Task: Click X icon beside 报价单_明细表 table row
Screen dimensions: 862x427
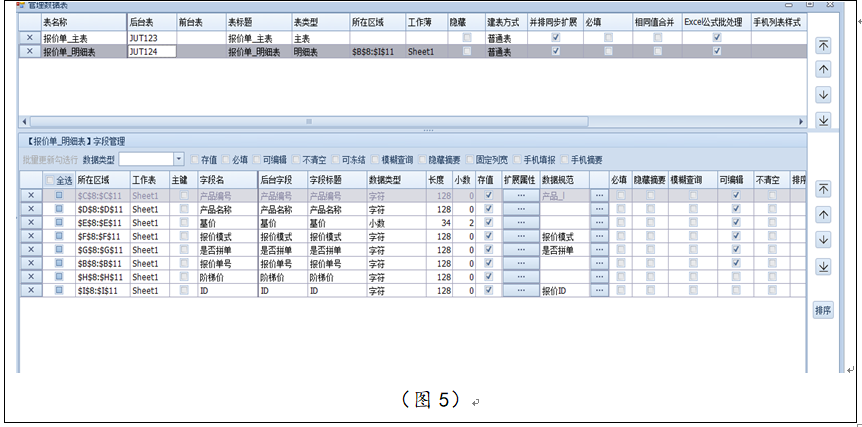Action: [28, 50]
